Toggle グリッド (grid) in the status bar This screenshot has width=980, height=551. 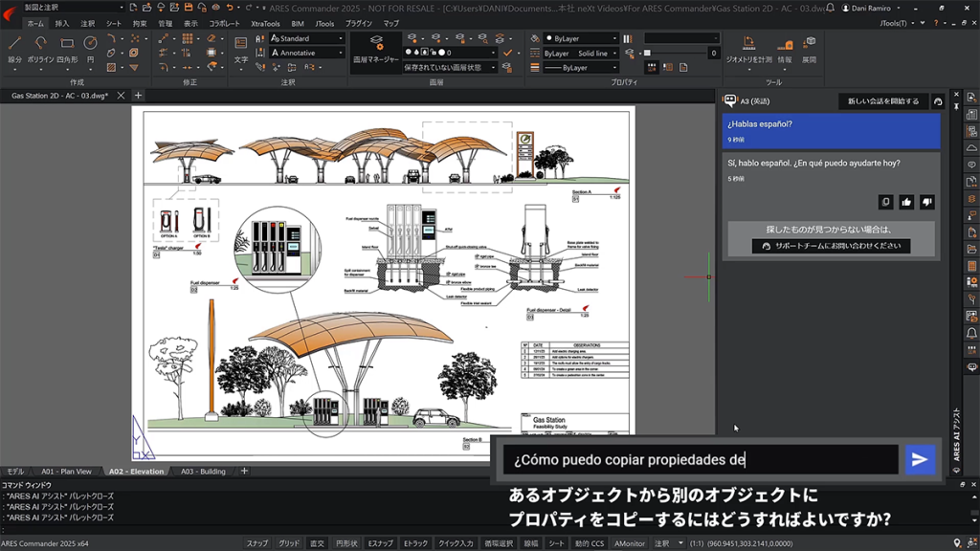pyautogui.click(x=288, y=541)
